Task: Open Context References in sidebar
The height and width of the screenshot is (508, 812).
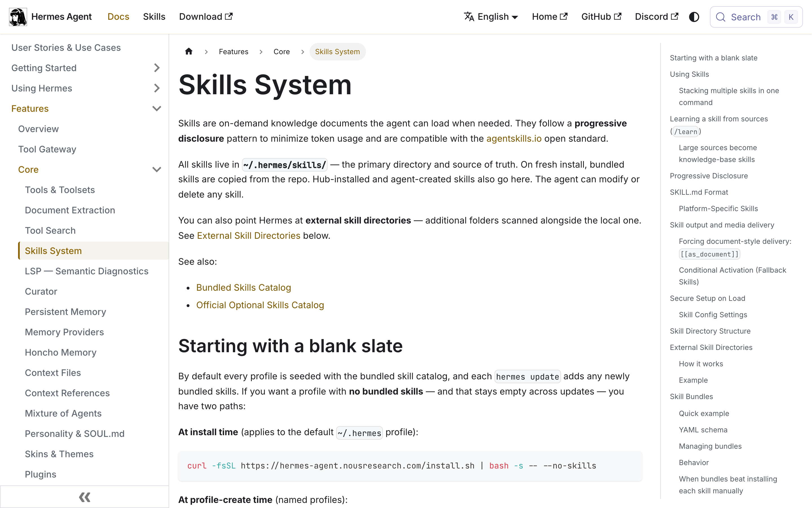Action: click(67, 393)
